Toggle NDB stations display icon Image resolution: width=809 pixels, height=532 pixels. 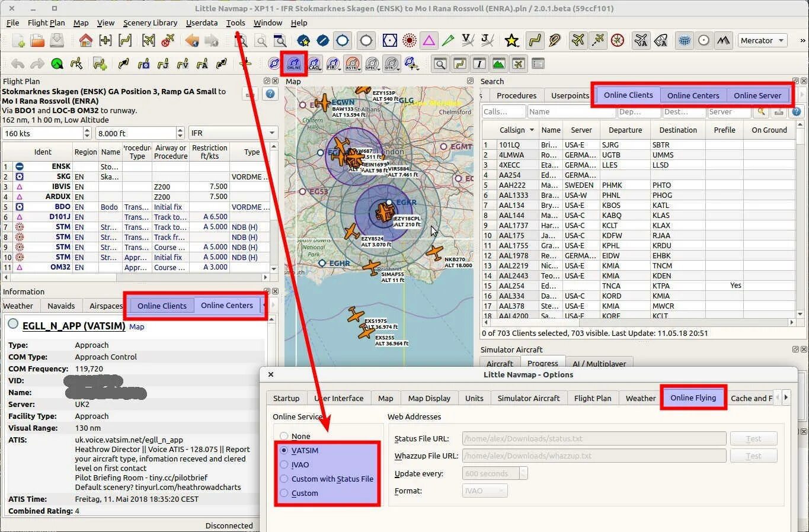(410, 41)
